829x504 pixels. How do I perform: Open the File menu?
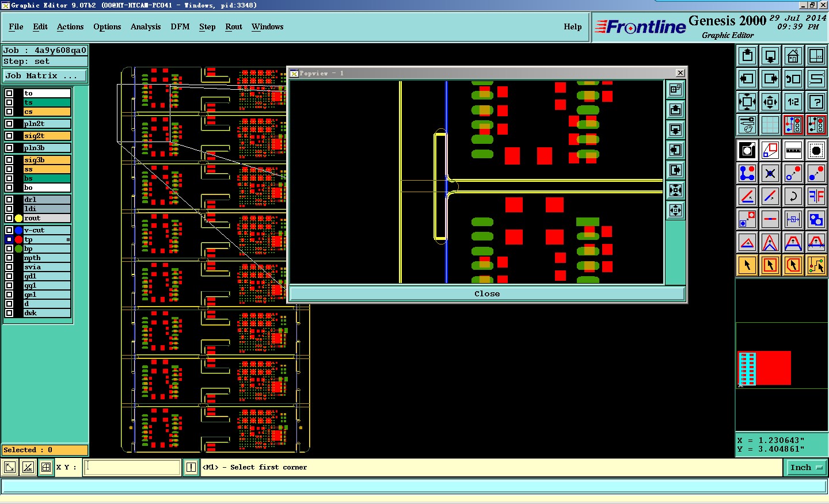[16, 26]
